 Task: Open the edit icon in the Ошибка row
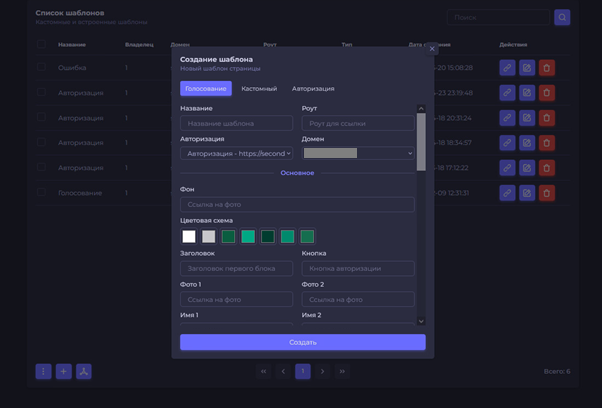527,68
